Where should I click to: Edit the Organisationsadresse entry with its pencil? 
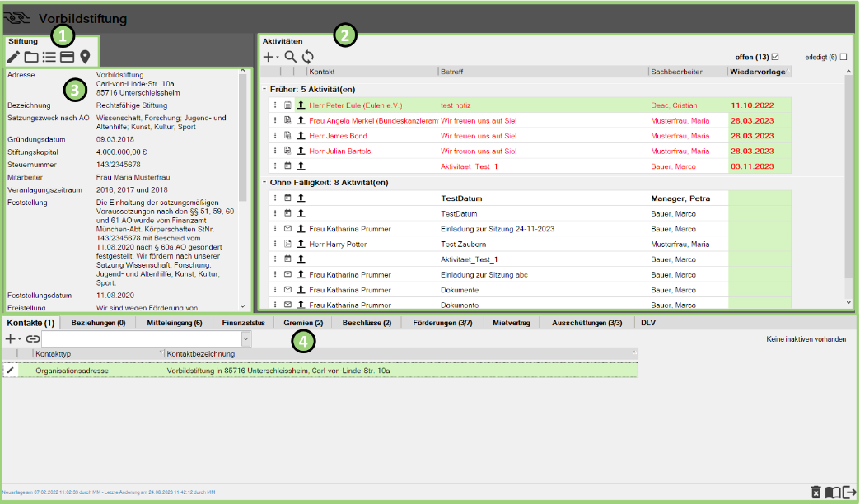click(11, 371)
